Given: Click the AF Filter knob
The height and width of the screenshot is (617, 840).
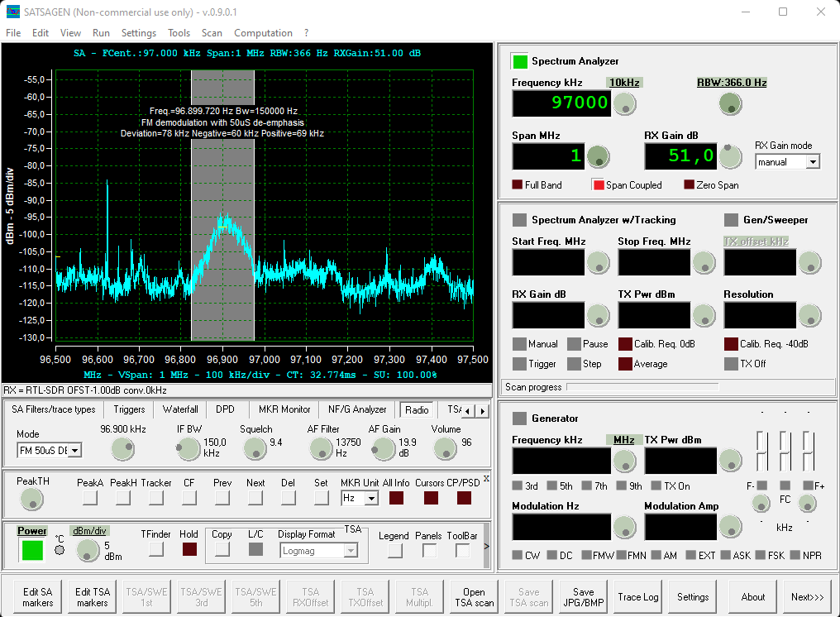Looking at the screenshot, I should click(321, 448).
